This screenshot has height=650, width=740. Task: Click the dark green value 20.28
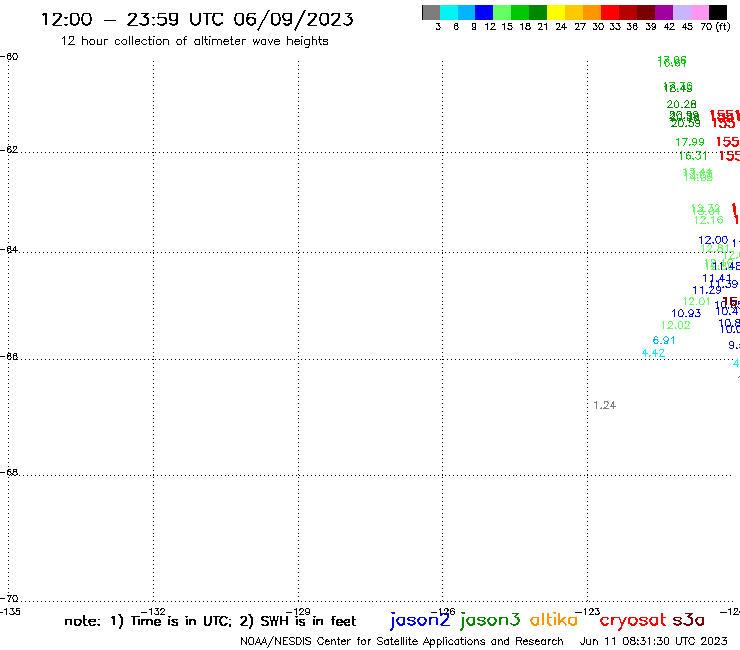pyautogui.click(x=681, y=104)
